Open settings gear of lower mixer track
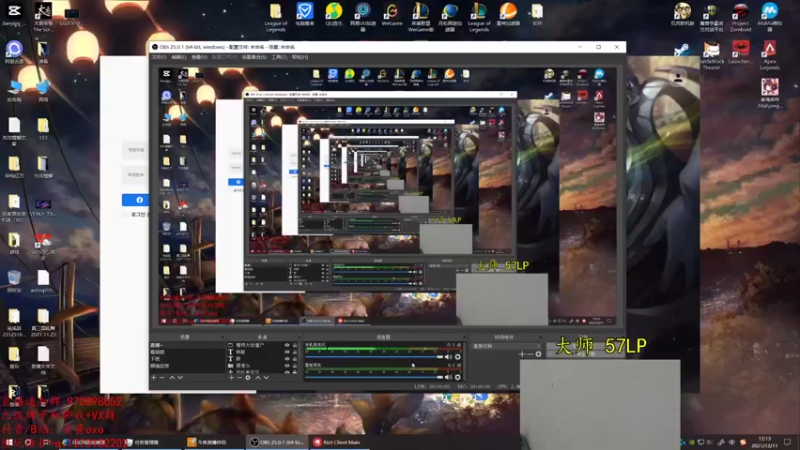The image size is (800, 450). click(458, 378)
